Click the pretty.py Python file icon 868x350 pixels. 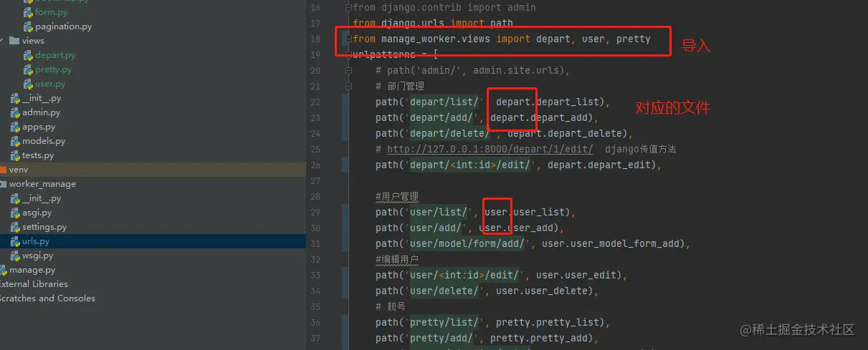click(28, 69)
